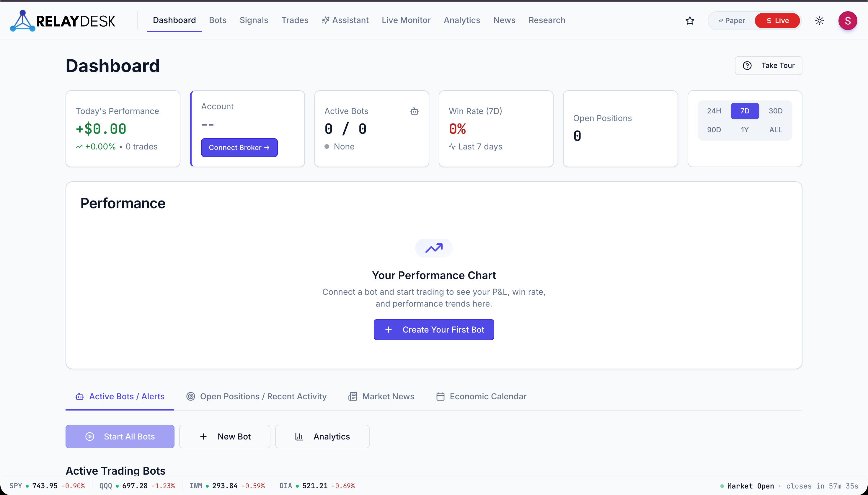This screenshot has height=495, width=868.
Task: Click Connect Broker button
Action: tap(239, 148)
